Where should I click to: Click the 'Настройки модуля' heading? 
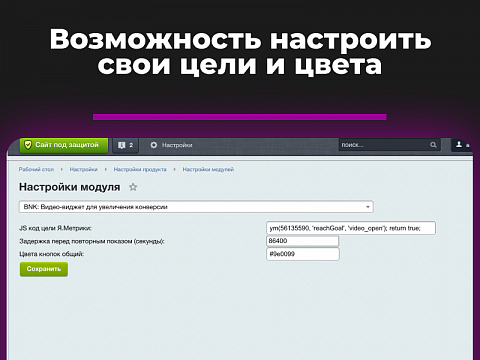(69, 187)
